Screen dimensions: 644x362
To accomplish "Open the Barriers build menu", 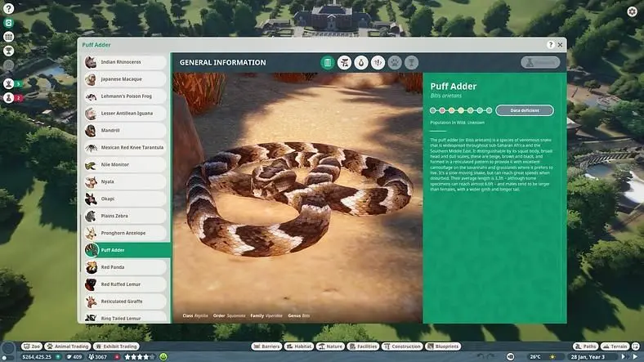I will 266,346.
